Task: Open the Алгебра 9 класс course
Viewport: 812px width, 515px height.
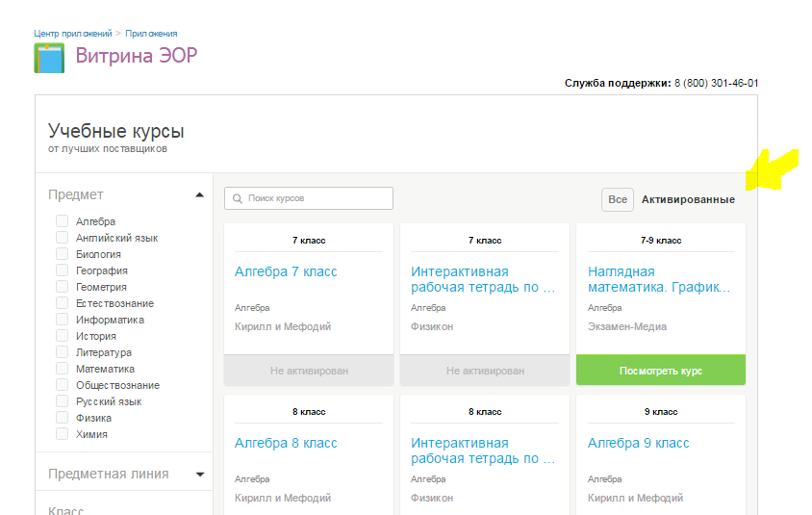Action: (x=638, y=443)
